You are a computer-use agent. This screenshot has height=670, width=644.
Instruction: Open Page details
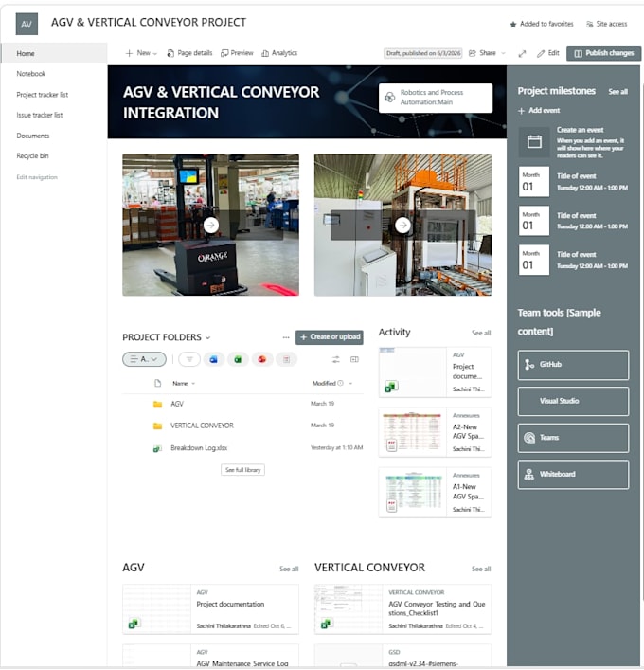click(x=189, y=53)
